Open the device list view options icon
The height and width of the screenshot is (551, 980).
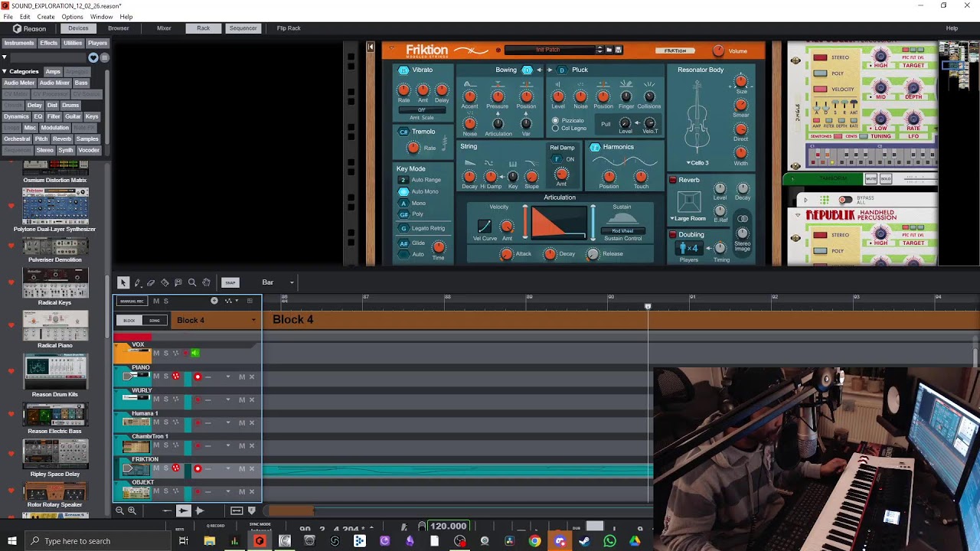(105, 57)
